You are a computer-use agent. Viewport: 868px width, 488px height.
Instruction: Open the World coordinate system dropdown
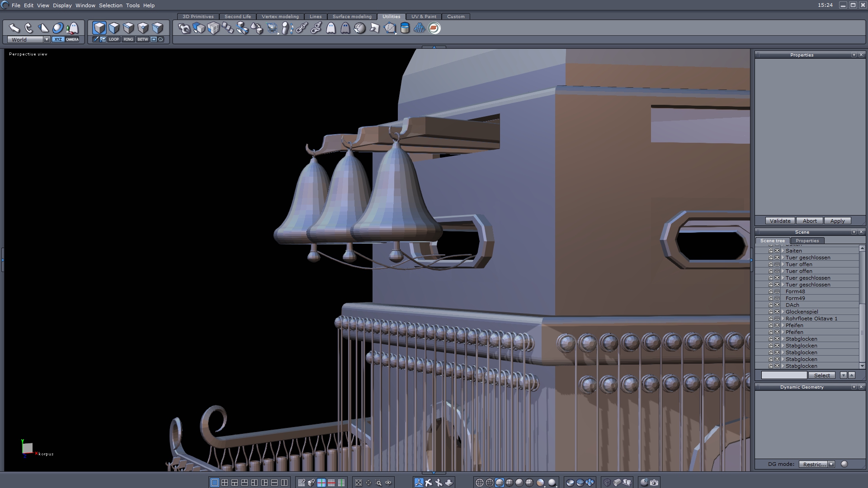[47, 39]
